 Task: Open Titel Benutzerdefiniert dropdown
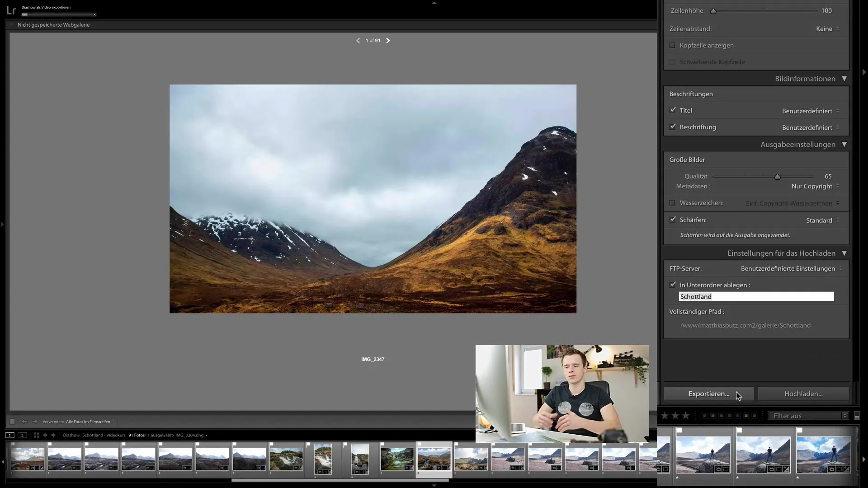[x=811, y=111]
